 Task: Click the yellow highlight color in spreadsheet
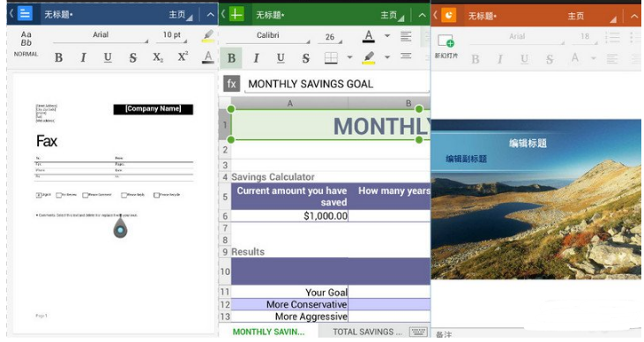(x=369, y=58)
